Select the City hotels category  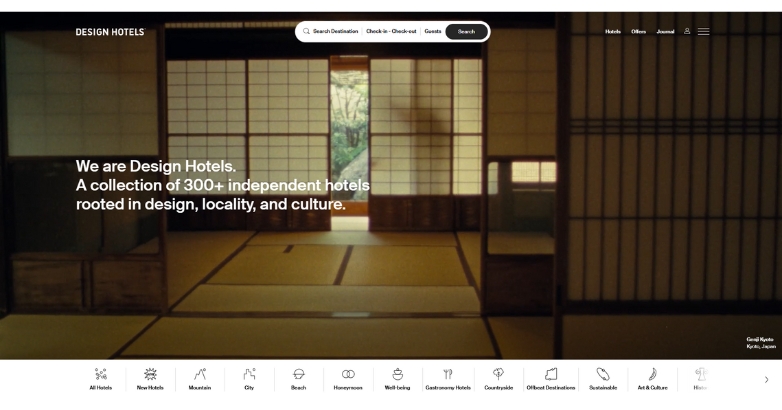[249, 380]
